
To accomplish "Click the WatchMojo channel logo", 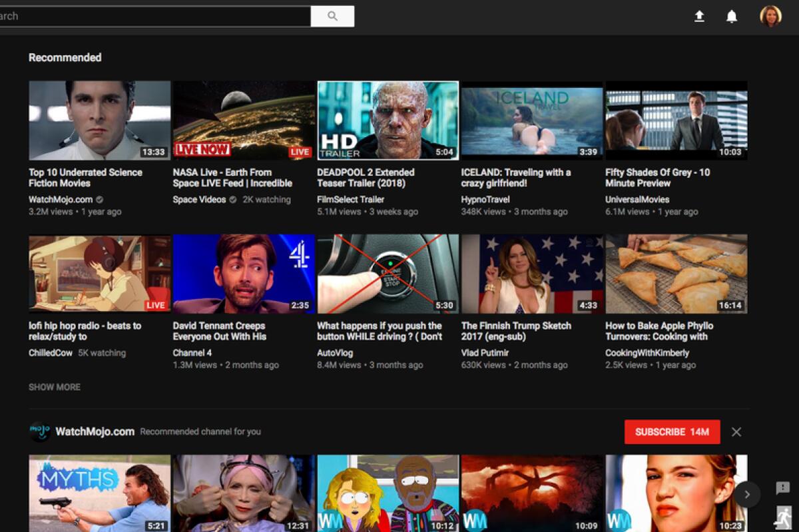I will click(x=40, y=431).
